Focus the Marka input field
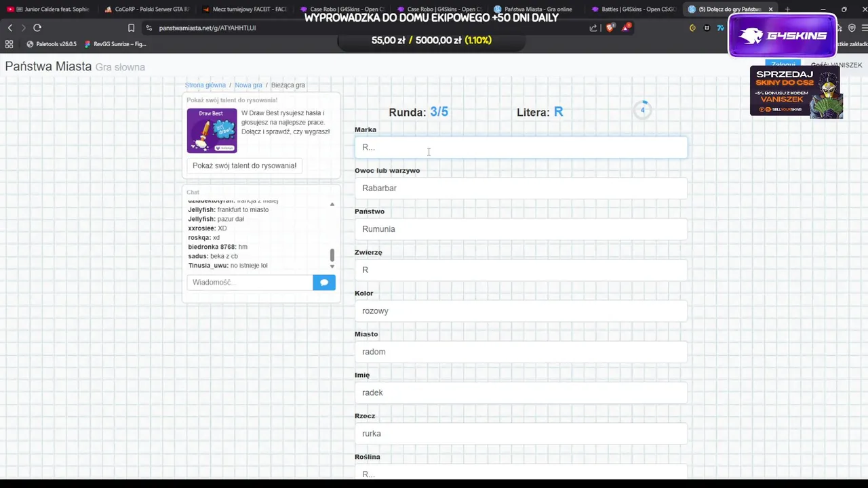The image size is (868, 488). [521, 147]
